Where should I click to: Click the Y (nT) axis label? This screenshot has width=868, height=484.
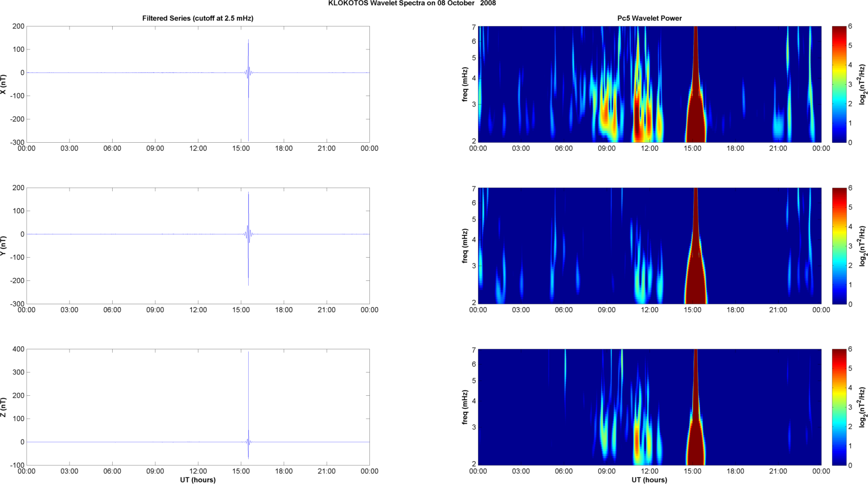tap(4, 246)
